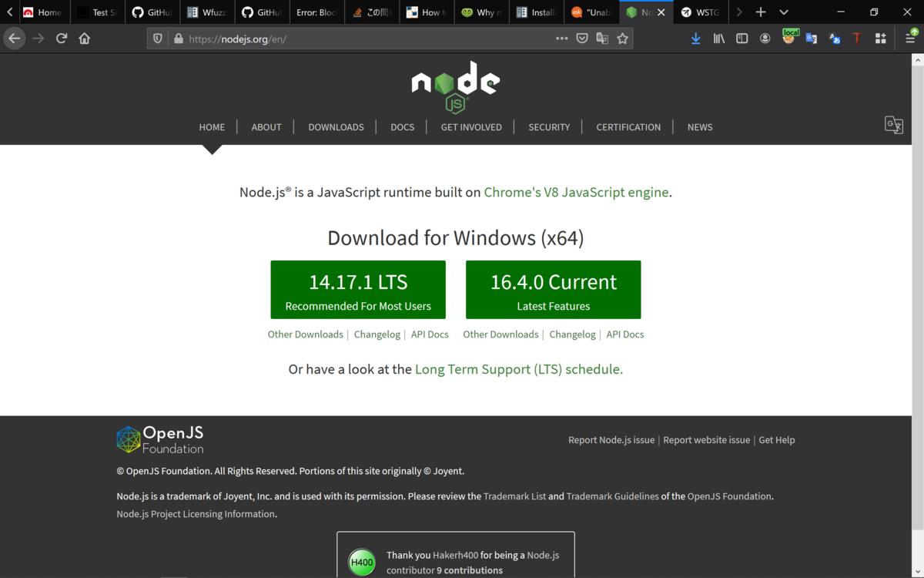Open the CERTIFICATION navigation item

coord(628,127)
